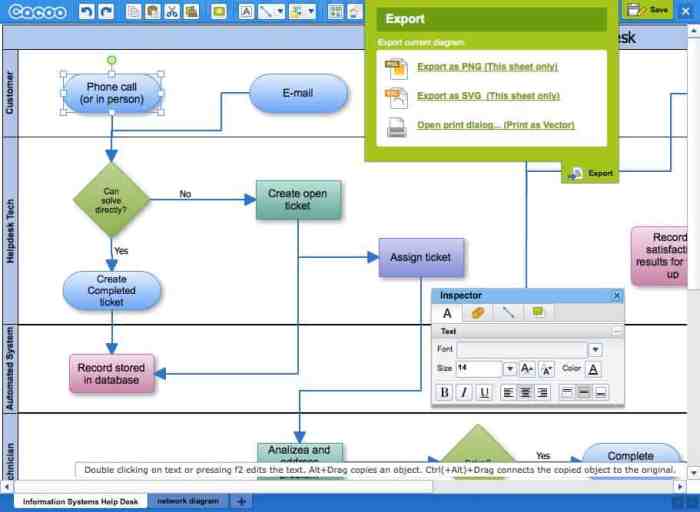700x512 pixels.
Task: Open the fill tab in the Inspector
Action: [477, 313]
